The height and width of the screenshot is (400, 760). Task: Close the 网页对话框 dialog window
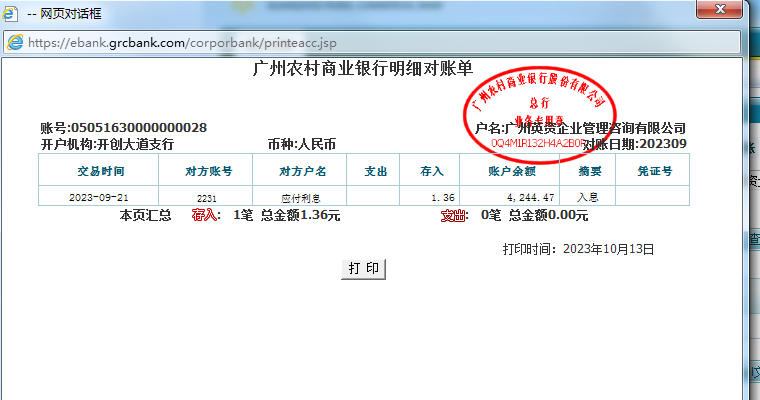tap(719, 9)
